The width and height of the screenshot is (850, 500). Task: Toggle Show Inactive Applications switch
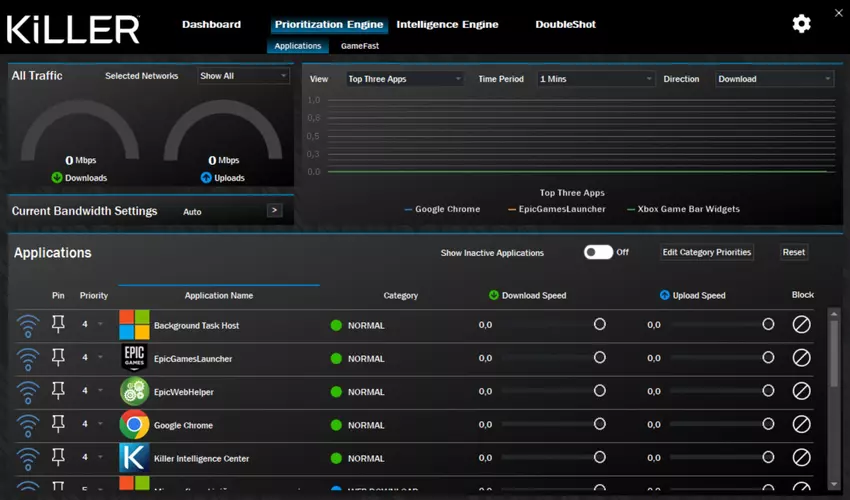[598, 252]
